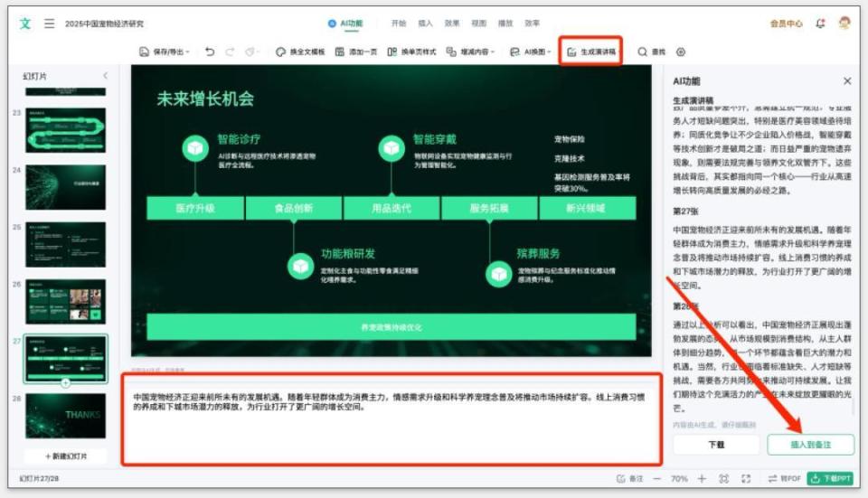Click the fit-to-window icon
Viewport: 868px width, 498px height.
point(723,479)
